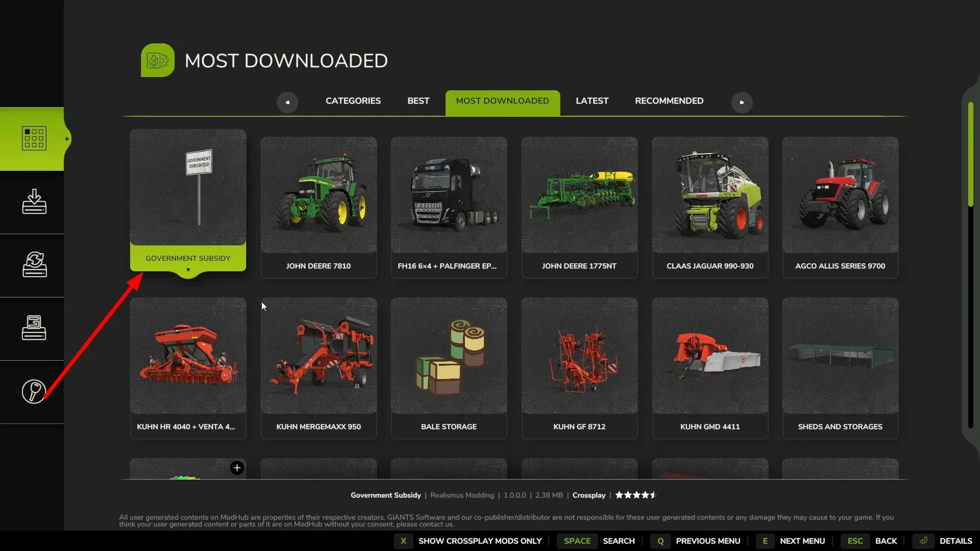Open the downloads sidebar icon

(x=34, y=202)
